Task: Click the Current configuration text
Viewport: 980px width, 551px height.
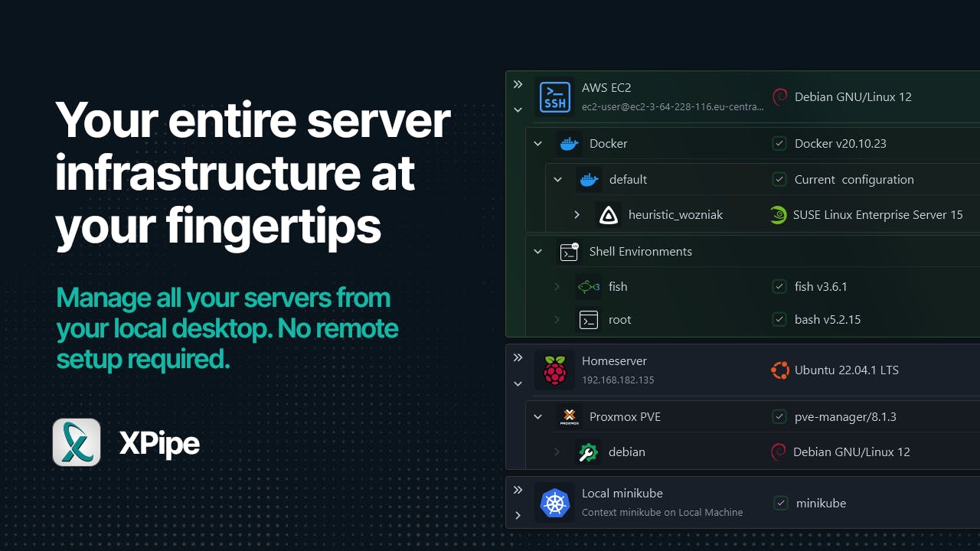Action: coord(854,180)
